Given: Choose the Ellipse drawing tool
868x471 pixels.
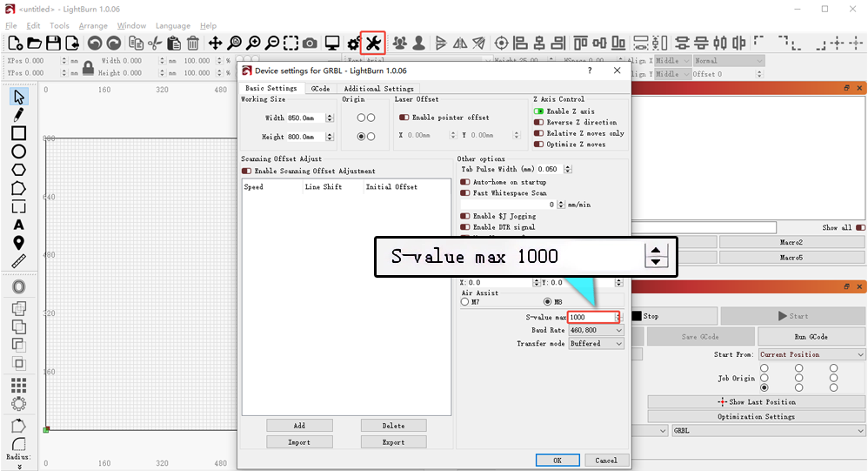Looking at the screenshot, I should tap(19, 151).
